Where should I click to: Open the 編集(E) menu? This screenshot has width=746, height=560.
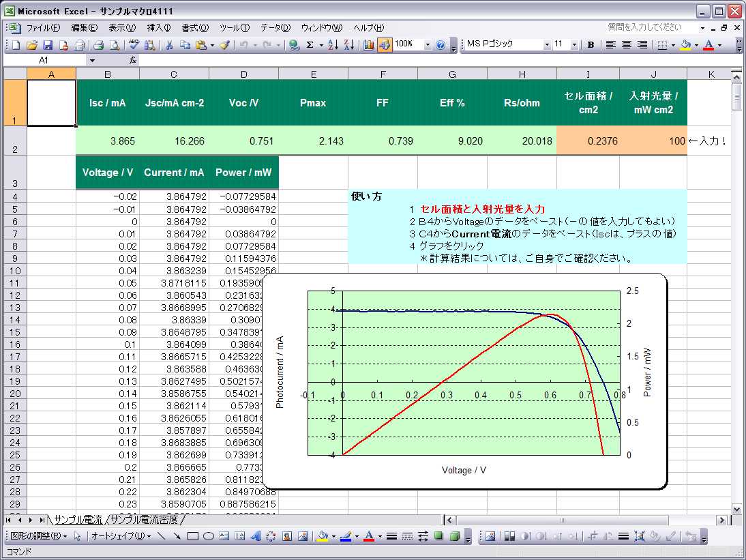(84, 28)
